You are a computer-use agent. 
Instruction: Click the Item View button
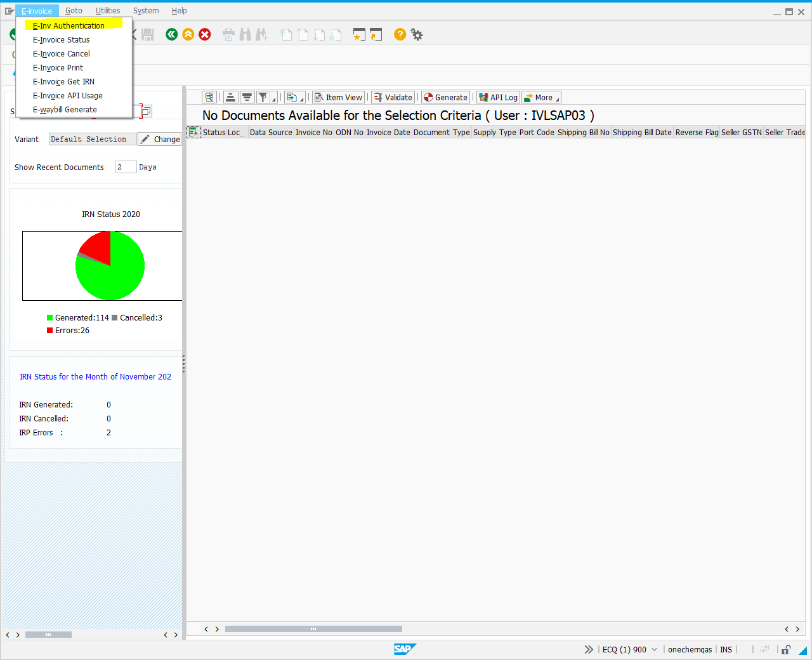(339, 97)
